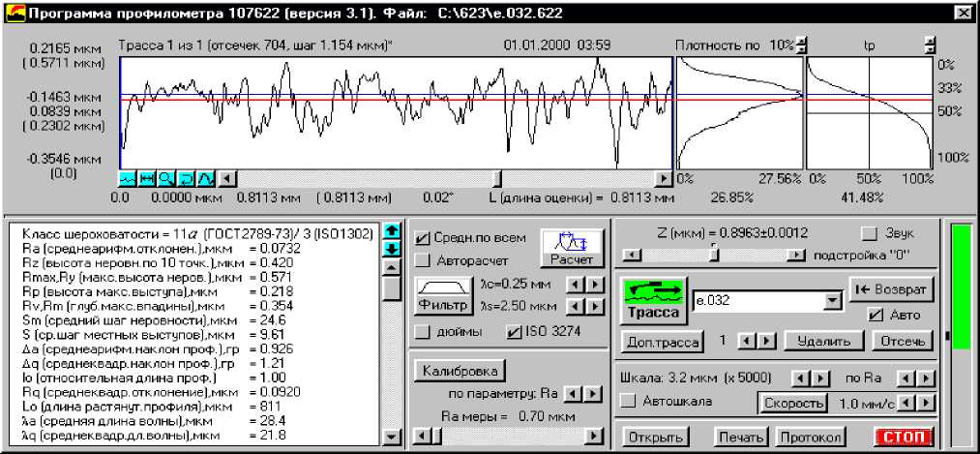This screenshot has height=454, width=980.
Task: Click the Возврат return button
Action: click(891, 288)
